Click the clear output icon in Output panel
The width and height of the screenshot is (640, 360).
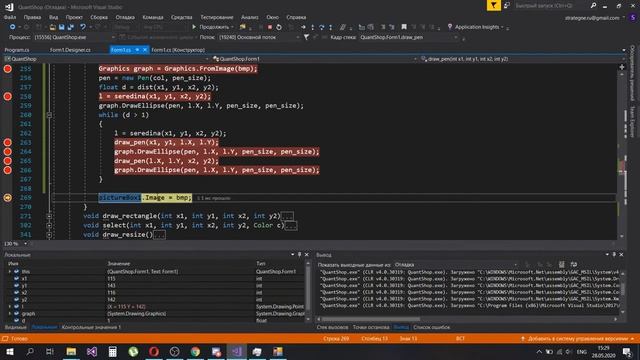pyautogui.click(x=562, y=264)
